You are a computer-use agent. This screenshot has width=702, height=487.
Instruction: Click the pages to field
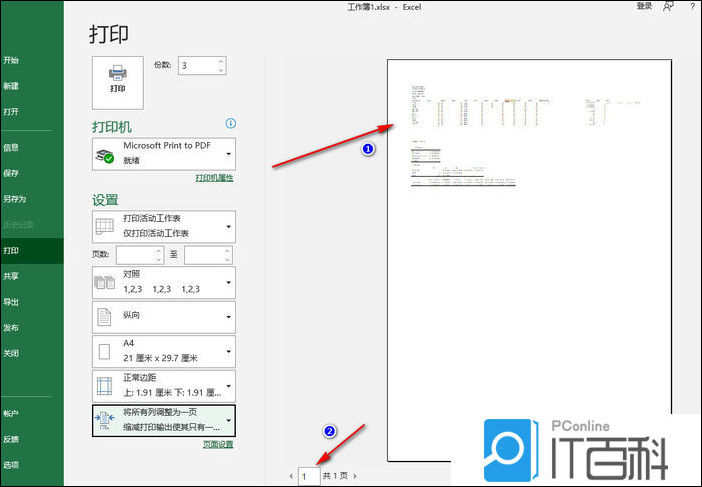[204, 255]
